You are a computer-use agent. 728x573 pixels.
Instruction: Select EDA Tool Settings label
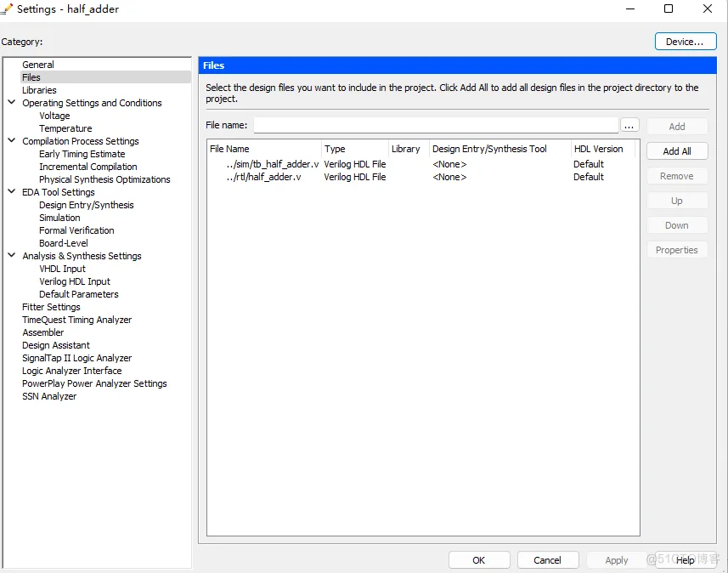[x=58, y=192]
